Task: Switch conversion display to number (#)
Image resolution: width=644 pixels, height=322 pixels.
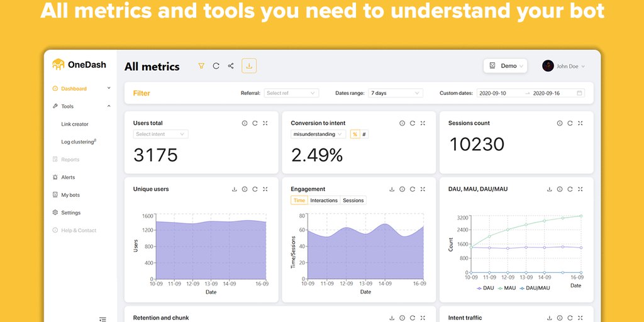Action: [x=364, y=134]
